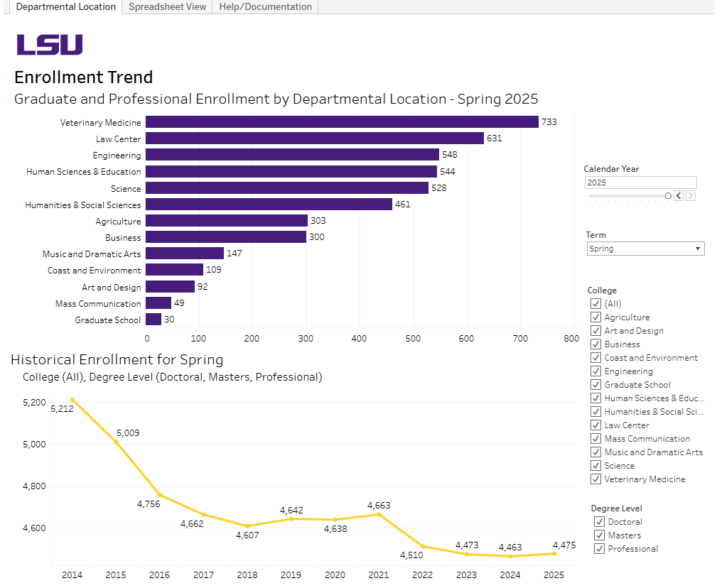This screenshot has width=717, height=588.
Task: Uncheck the (All) college filter
Action: pyautogui.click(x=595, y=303)
